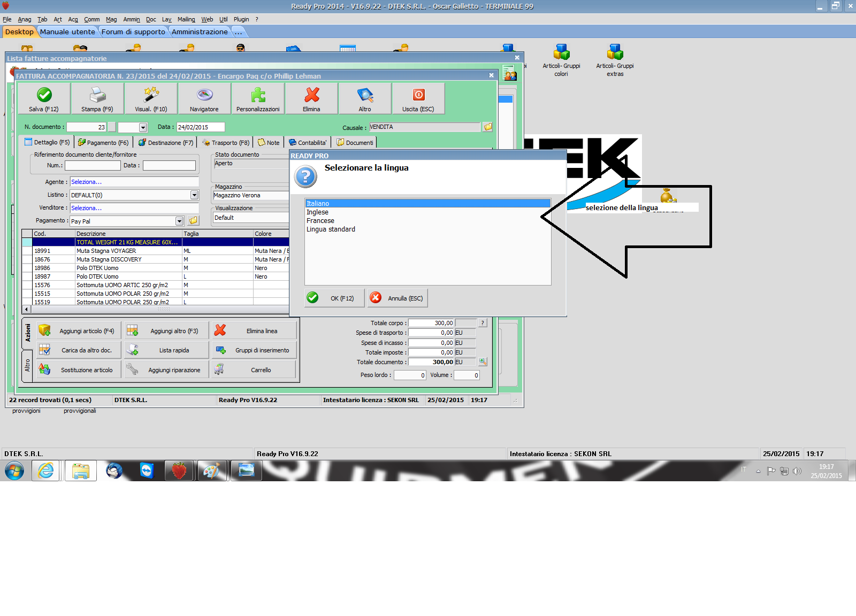Click Uscita (ESC) exit icon
Image resolution: width=856 pixels, height=616 pixels.
point(418,95)
